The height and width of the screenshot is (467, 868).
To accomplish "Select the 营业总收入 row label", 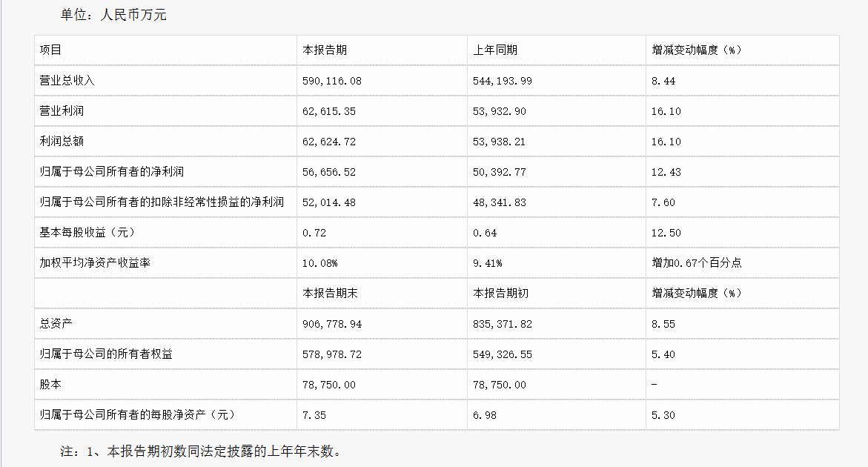I will tap(67, 81).
